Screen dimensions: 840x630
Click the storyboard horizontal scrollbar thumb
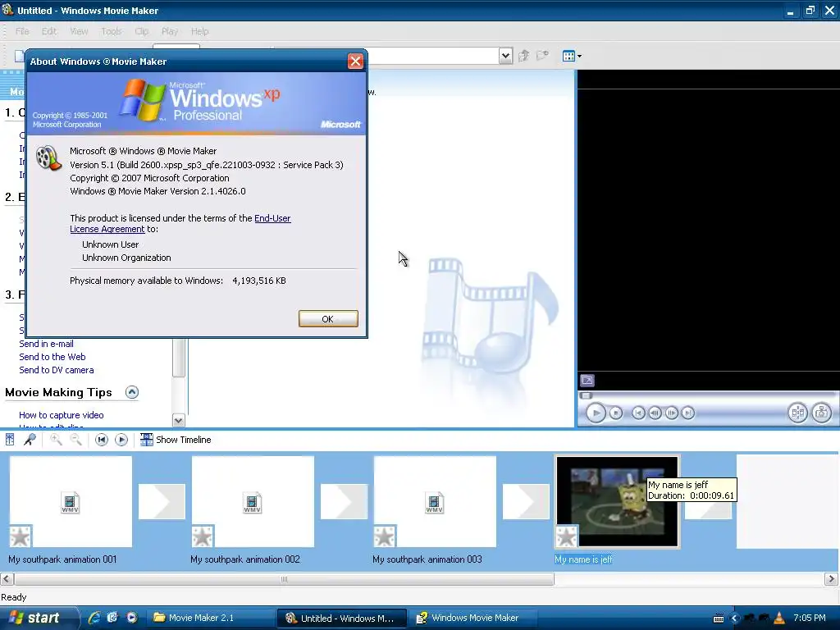tap(285, 579)
